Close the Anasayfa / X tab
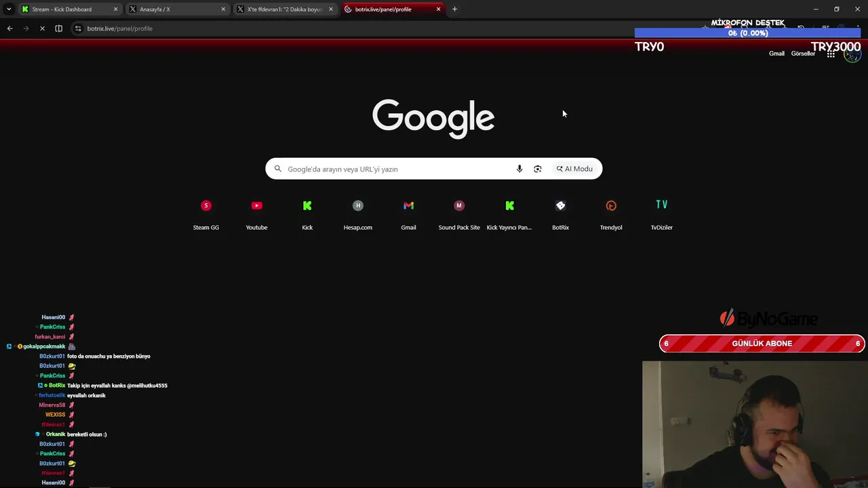The image size is (868, 488). 223,9
